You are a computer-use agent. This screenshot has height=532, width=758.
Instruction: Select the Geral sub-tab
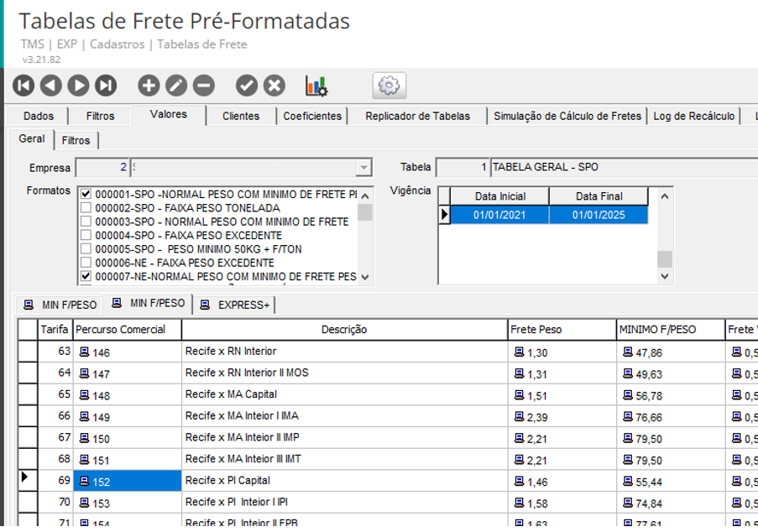coord(31,139)
